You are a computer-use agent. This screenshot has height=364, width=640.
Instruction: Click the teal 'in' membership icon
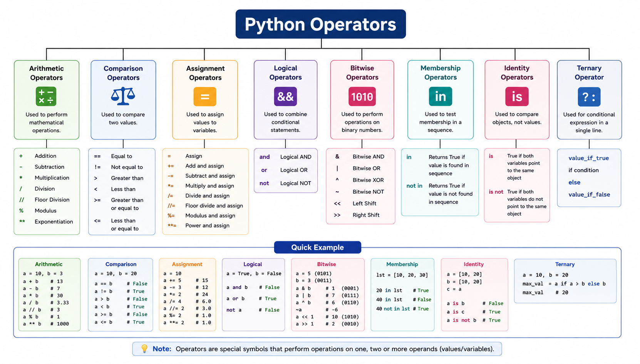pos(441,97)
